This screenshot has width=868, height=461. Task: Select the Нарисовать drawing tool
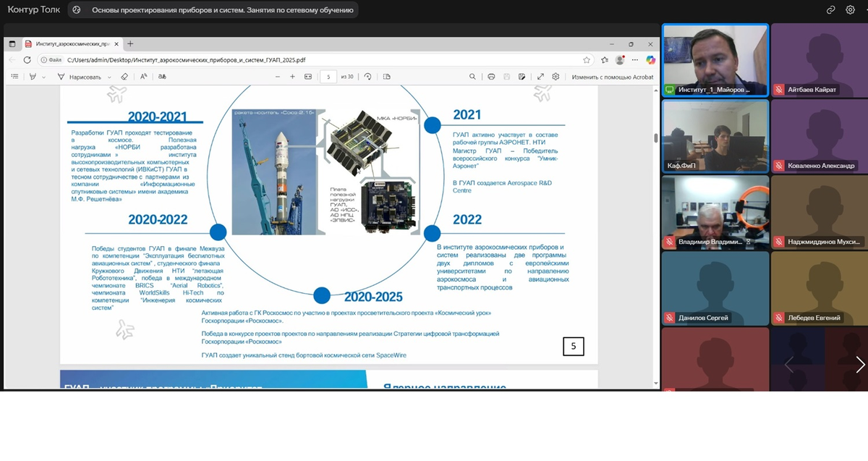(80, 77)
